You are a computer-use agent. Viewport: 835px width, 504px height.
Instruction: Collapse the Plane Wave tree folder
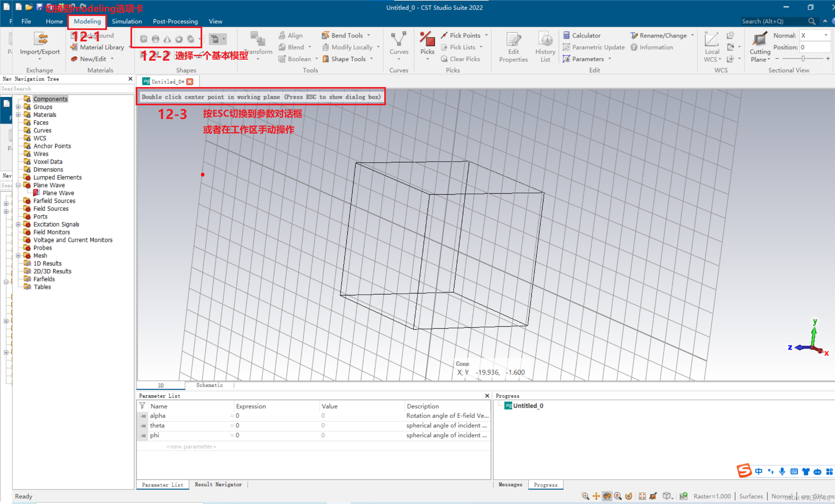[18, 185]
